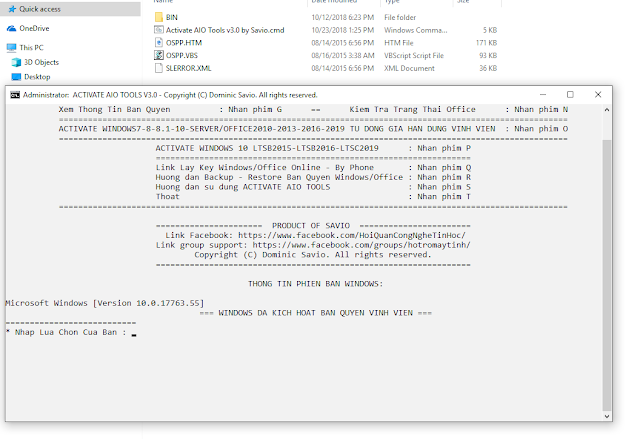
Task: Click the This PC computer icon
Action: tap(11, 47)
